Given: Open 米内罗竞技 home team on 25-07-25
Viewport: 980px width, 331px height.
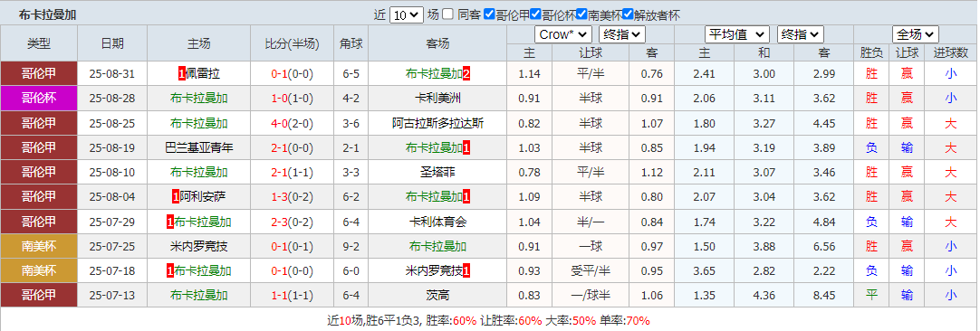Looking at the screenshot, I should [x=198, y=246].
